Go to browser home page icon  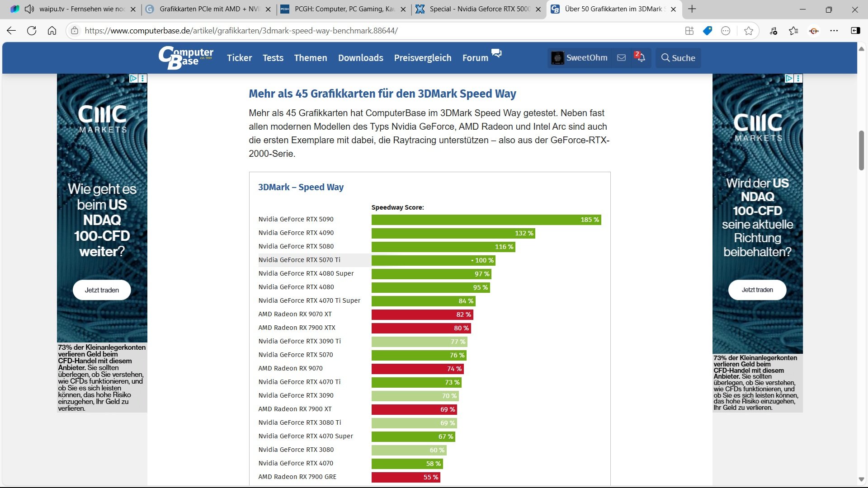click(x=52, y=31)
